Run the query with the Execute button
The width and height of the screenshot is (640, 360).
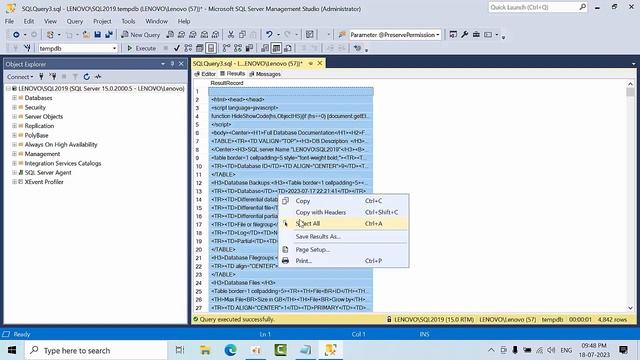[x=142, y=48]
